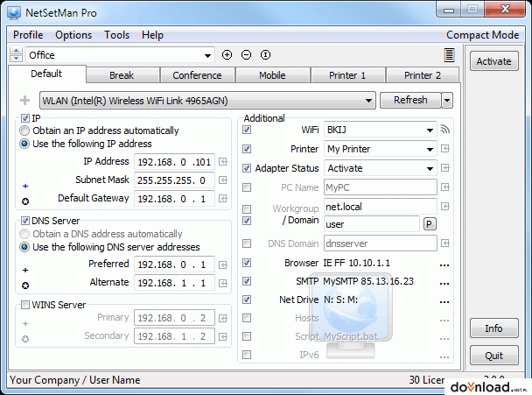Click the P password button beside user

(430, 224)
